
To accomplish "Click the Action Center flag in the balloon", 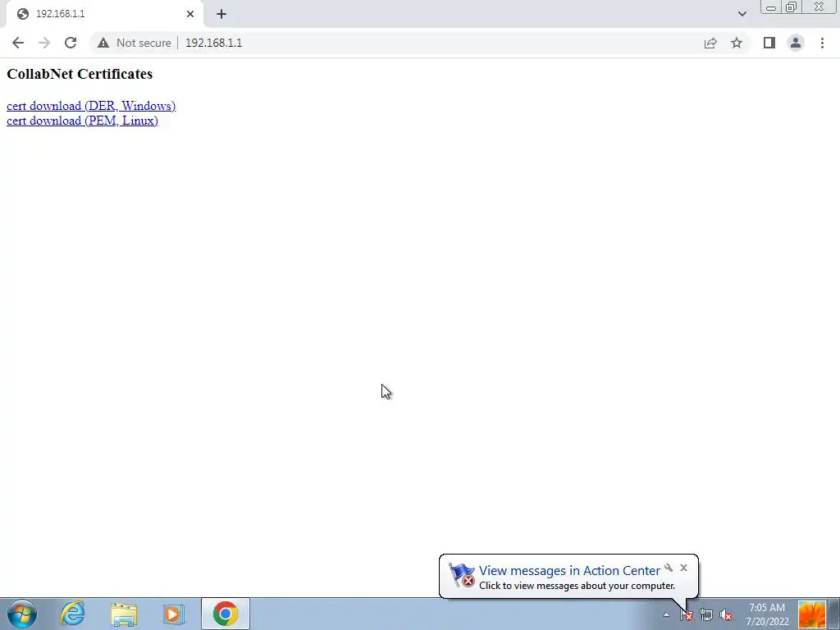I will 461,575.
